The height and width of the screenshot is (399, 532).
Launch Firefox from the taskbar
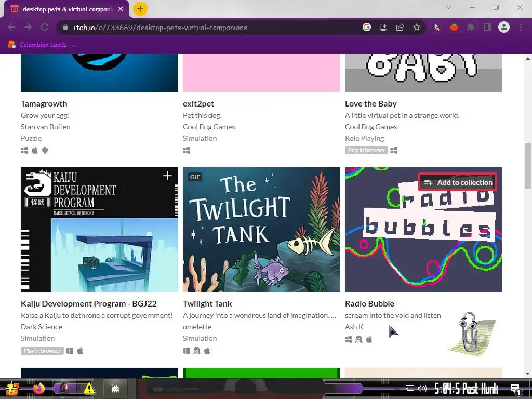(x=39, y=388)
